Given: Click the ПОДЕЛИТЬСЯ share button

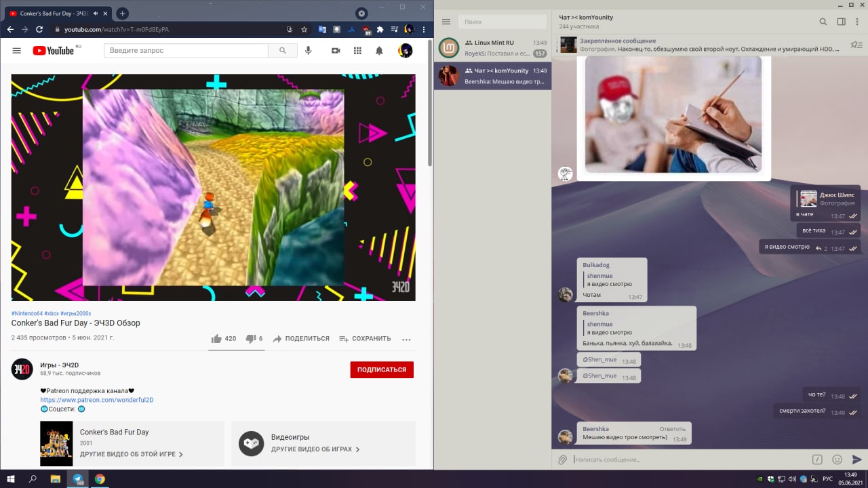Looking at the screenshot, I should tap(301, 339).
